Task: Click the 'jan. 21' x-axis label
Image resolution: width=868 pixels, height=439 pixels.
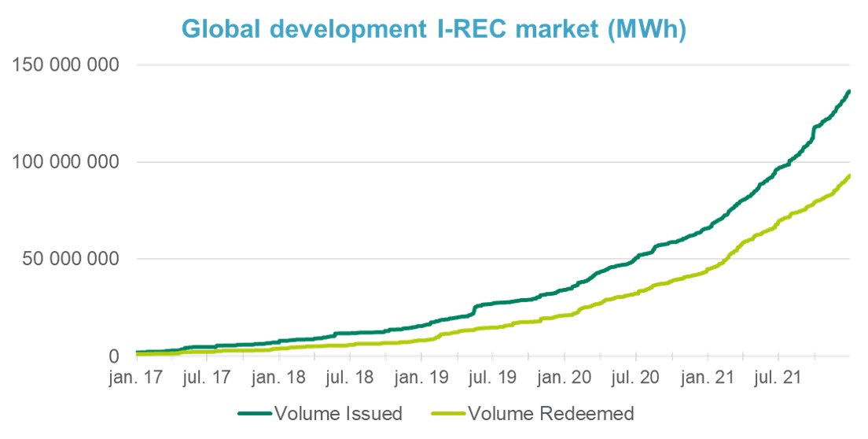Action: (707, 378)
